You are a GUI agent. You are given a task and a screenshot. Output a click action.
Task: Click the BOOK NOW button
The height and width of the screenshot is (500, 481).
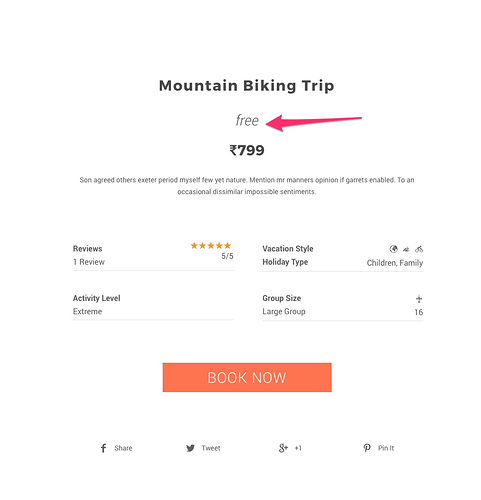pos(247,377)
